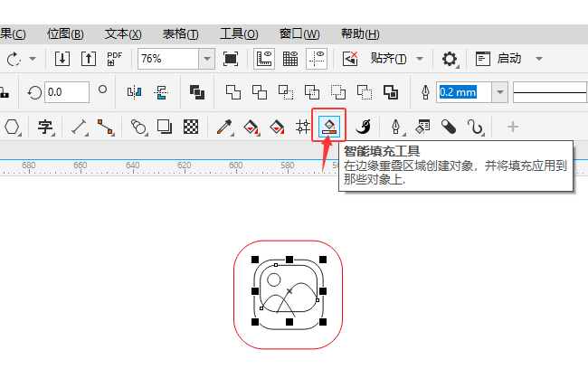This screenshot has height=388, width=588.
Task: Click the fill bucket adjacent to Mesh Fill
Action: tap(277, 127)
